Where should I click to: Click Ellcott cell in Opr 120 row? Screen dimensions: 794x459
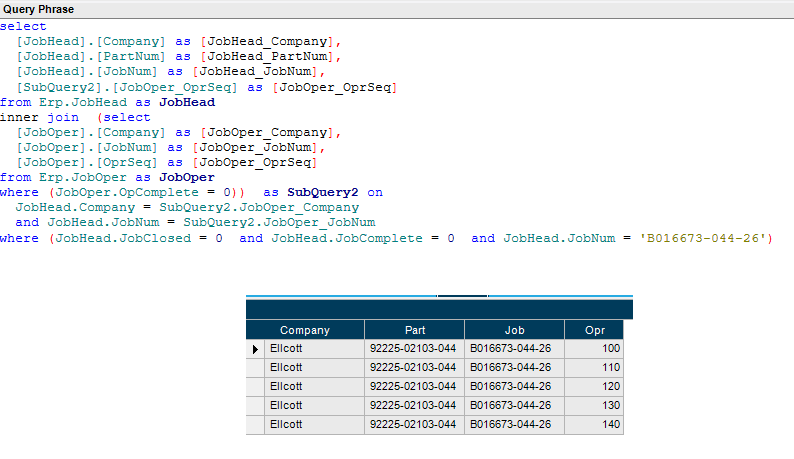[x=314, y=387]
